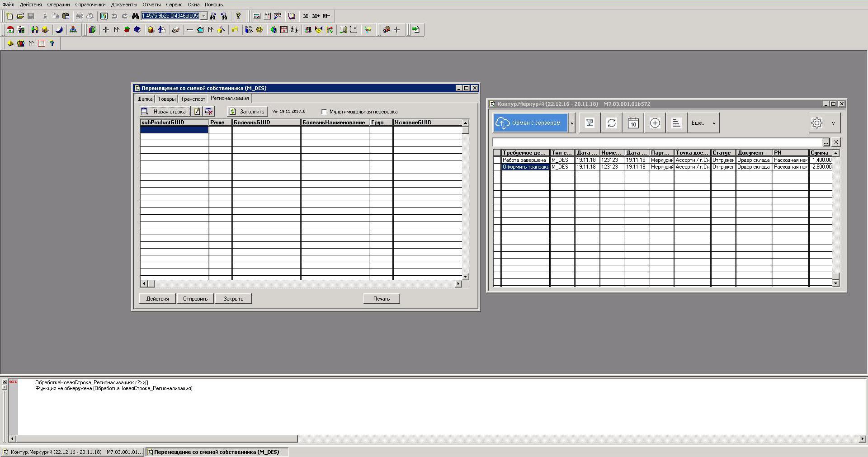Click the message panel horizontal scrollbar thumb
The width and height of the screenshot is (868, 457).
coord(157,439)
